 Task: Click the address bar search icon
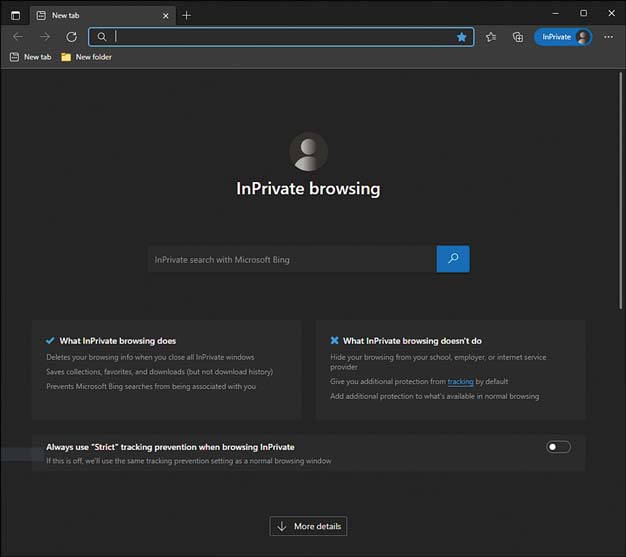click(102, 37)
